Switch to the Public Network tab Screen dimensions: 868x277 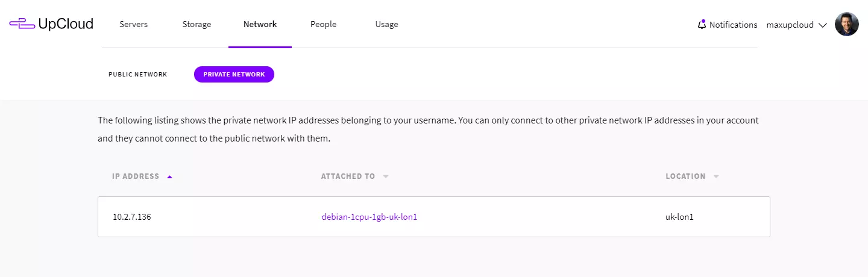(x=137, y=75)
